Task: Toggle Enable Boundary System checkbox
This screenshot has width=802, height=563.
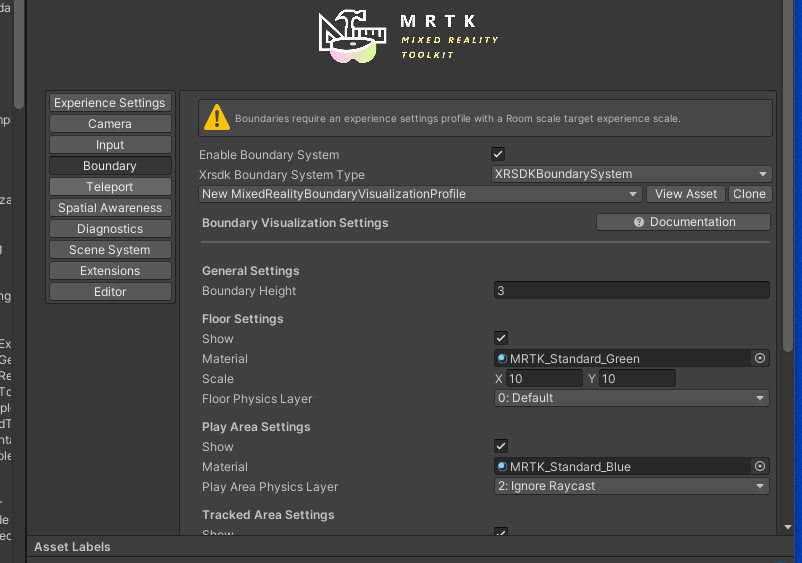Action: (498, 154)
